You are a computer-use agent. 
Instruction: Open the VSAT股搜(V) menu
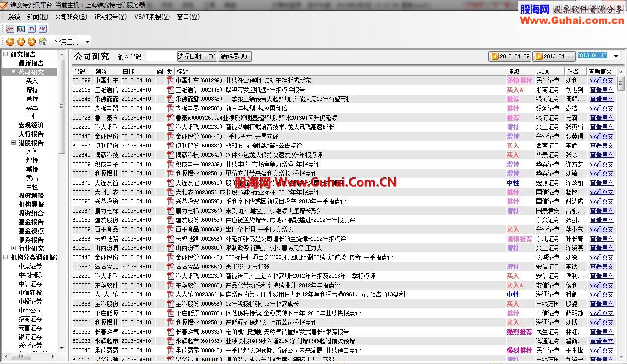coord(152,17)
